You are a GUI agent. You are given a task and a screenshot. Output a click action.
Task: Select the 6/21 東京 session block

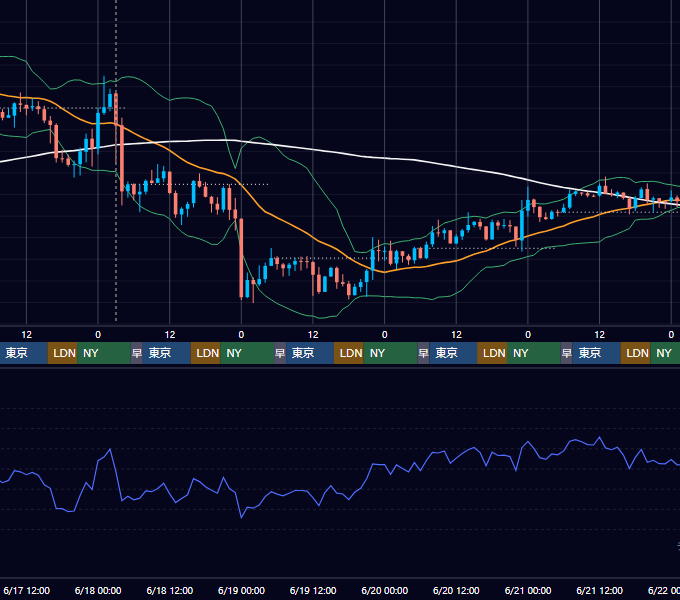(x=597, y=353)
